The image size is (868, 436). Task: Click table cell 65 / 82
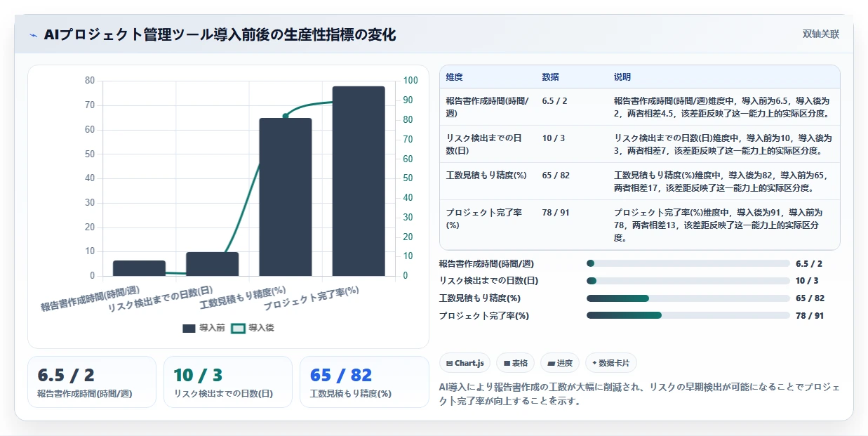[x=556, y=175]
